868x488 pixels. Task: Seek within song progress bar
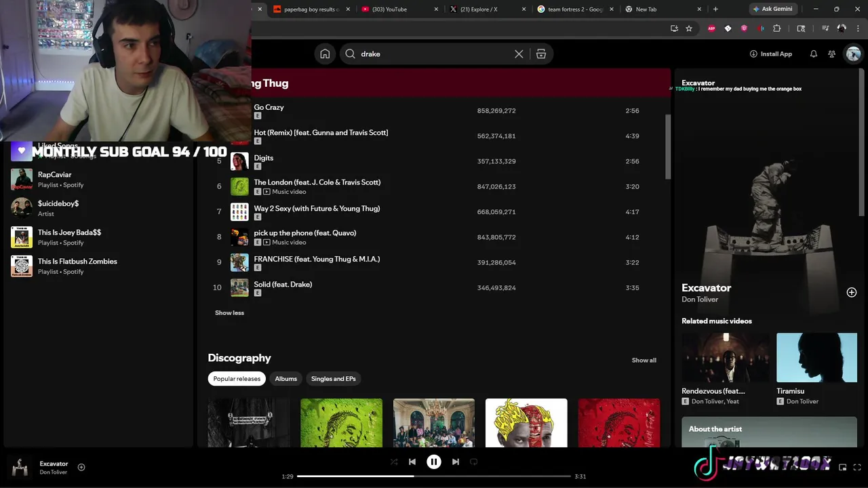(x=434, y=476)
